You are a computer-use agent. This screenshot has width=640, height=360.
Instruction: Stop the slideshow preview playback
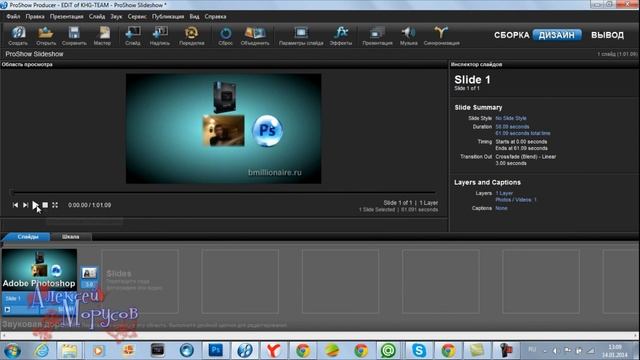coord(45,205)
